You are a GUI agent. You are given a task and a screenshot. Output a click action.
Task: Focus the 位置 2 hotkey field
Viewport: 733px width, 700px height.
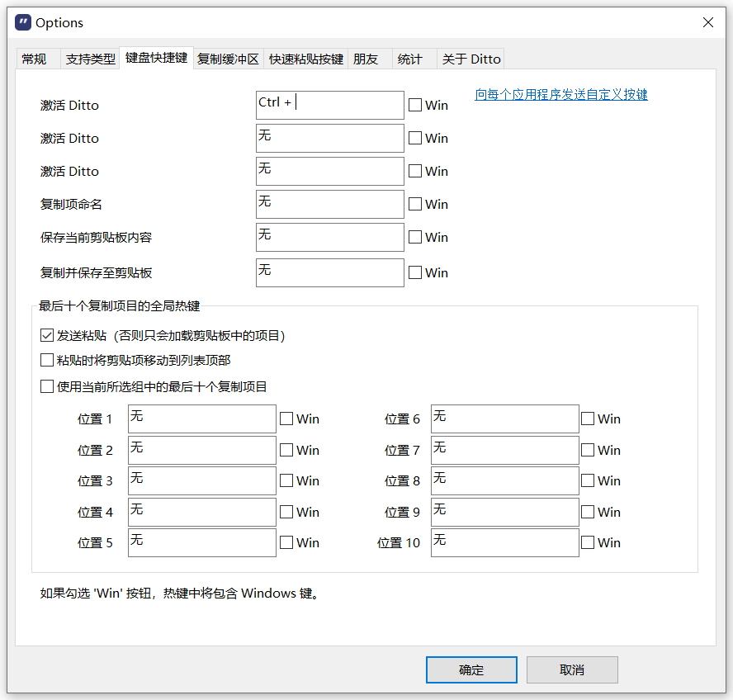tap(202, 451)
